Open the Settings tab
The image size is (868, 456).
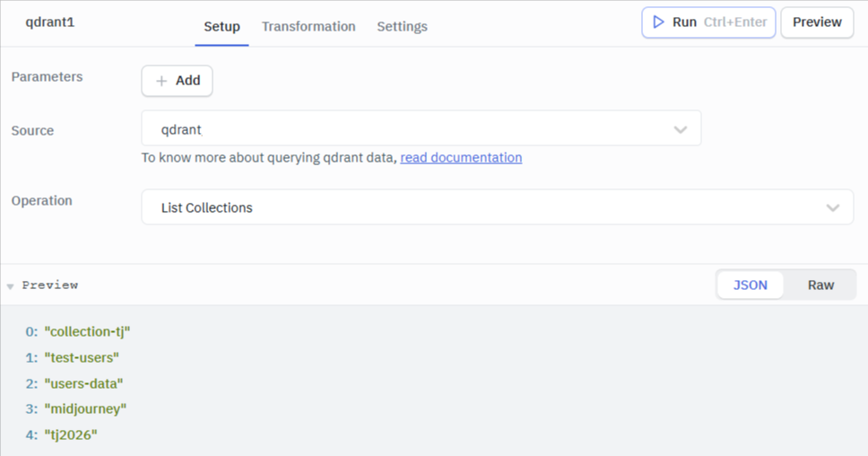402,27
